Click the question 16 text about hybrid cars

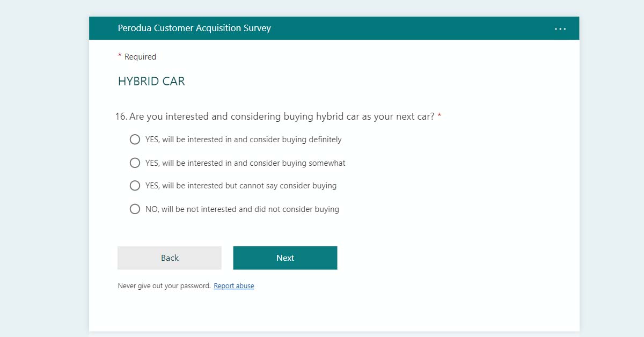282,116
